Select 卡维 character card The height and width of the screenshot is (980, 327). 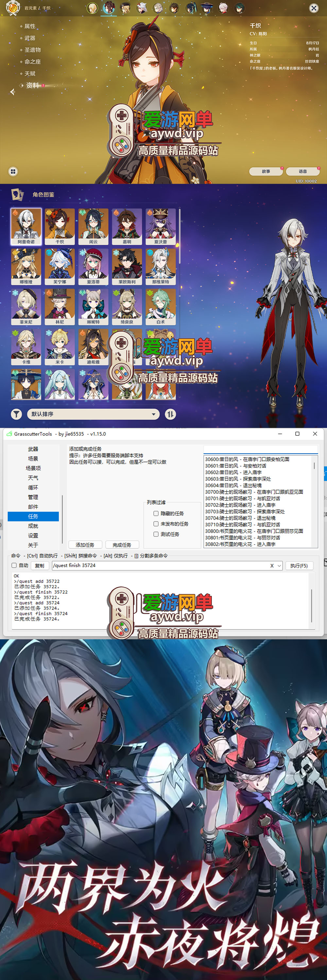coord(26,347)
